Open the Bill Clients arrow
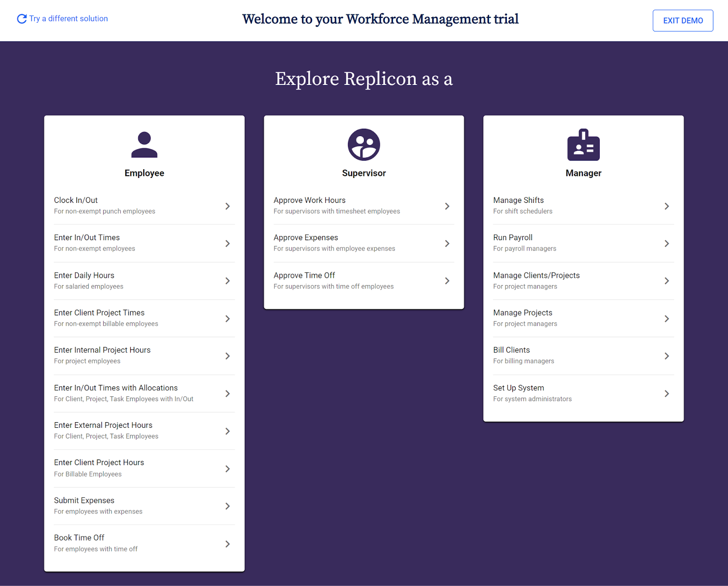The height and width of the screenshot is (586, 728). click(x=667, y=356)
